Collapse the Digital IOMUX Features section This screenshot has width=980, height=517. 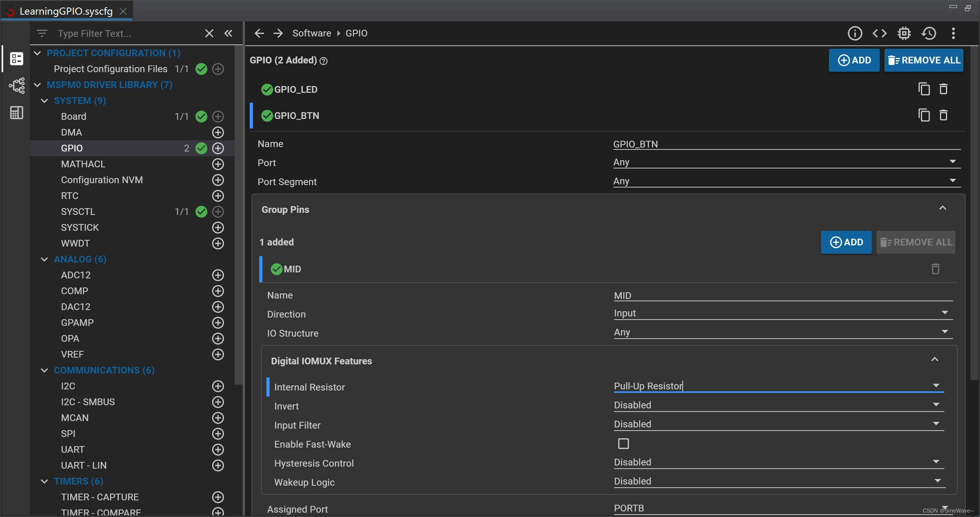tap(934, 360)
